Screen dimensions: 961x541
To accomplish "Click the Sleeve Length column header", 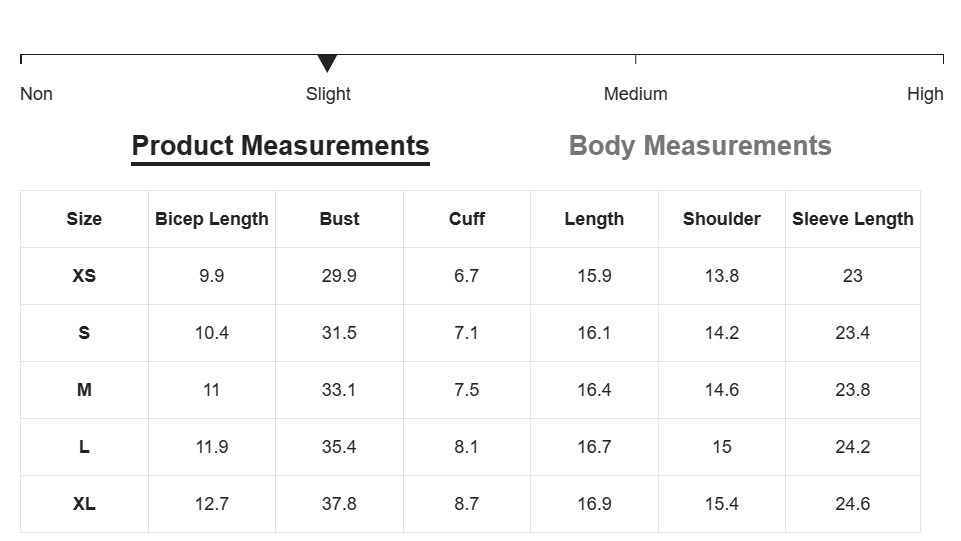I will pyautogui.click(x=853, y=219).
